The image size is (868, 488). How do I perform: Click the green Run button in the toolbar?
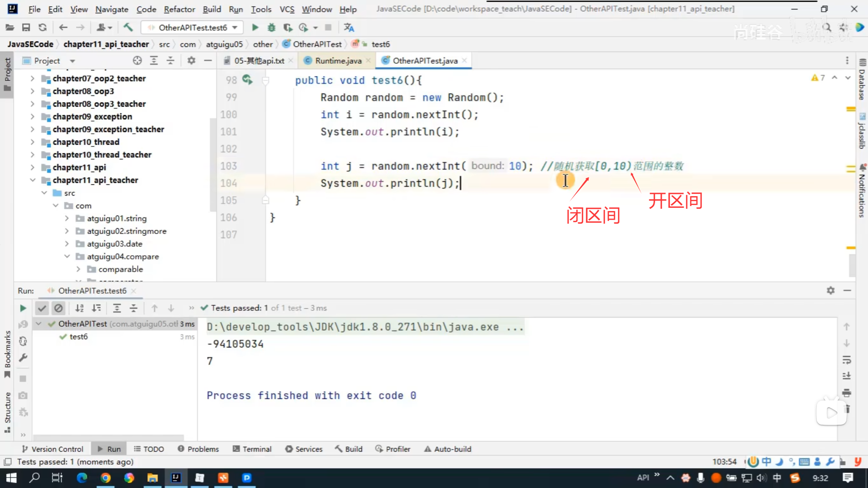[255, 28]
